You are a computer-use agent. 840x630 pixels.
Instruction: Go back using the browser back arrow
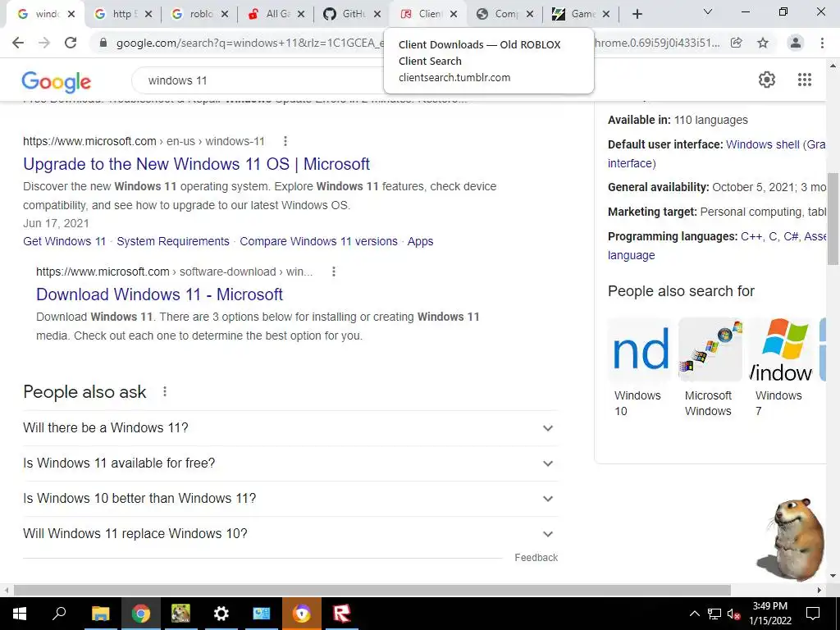coord(18,43)
